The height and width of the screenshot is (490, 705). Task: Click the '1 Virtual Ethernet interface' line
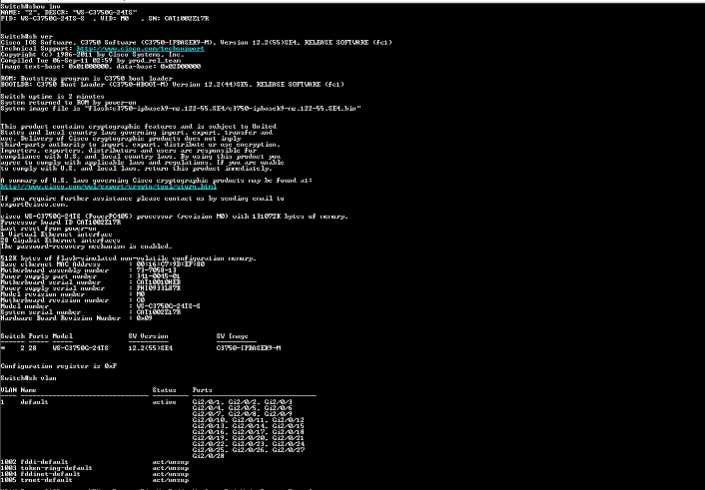point(56,234)
